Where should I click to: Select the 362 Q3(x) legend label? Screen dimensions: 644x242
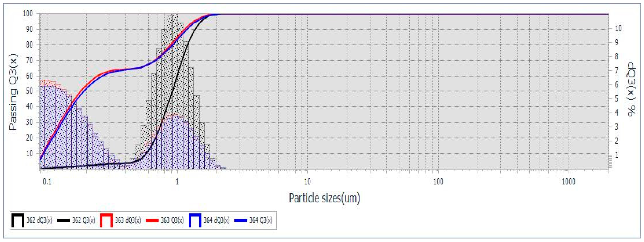pyautogui.click(x=84, y=220)
